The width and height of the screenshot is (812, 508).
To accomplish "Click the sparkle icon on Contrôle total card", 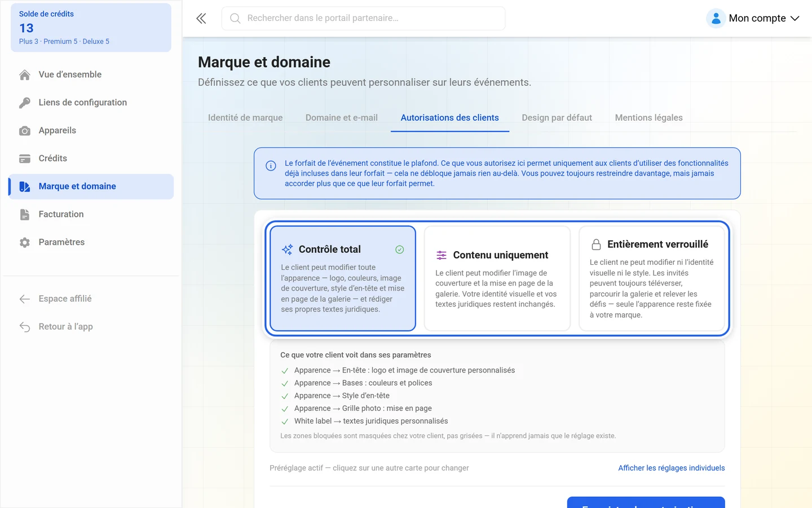I will (x=287, y=249).
